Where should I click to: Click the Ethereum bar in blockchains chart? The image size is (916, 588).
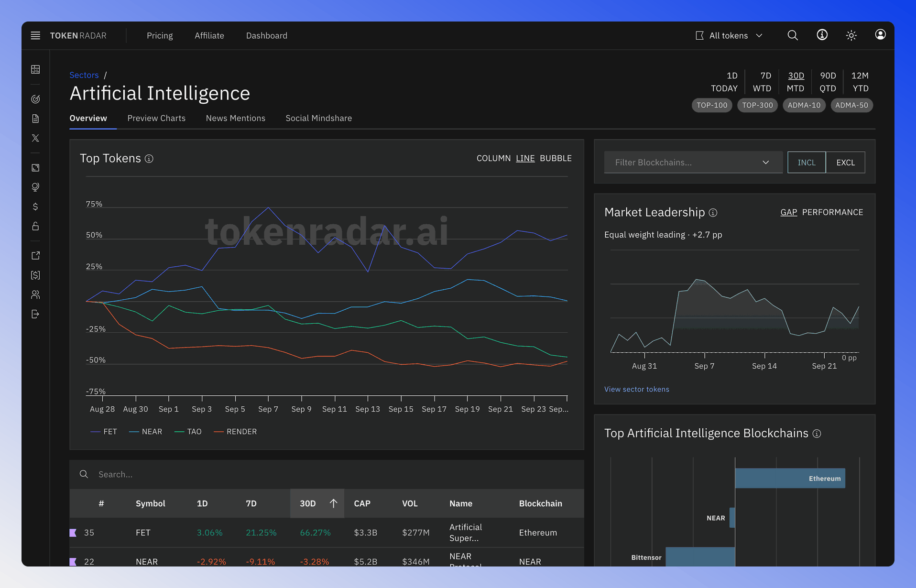790,478
